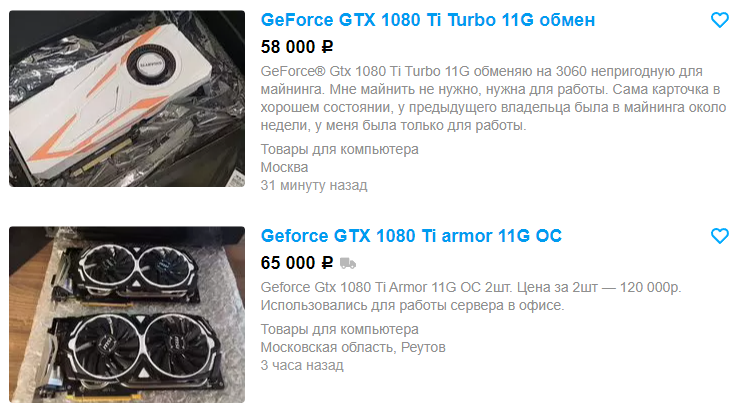The width and height of the screenshot is (736, 407).
Task: Open the white Turbo graphics card photo
Action: 127,99
